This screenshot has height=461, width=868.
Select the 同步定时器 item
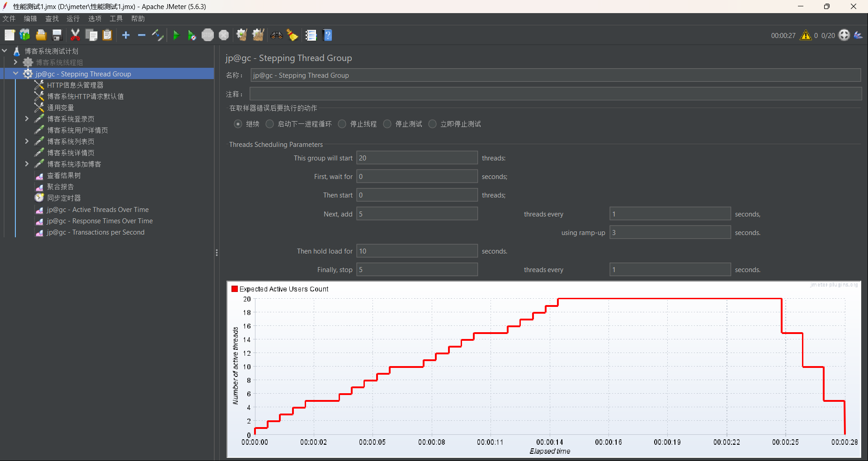(x=64, y=198)
